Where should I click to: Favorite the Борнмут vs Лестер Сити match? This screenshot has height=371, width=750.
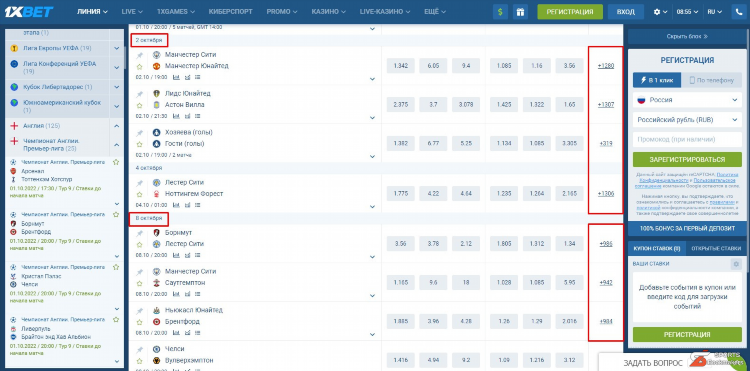click(x=140, y=244)
